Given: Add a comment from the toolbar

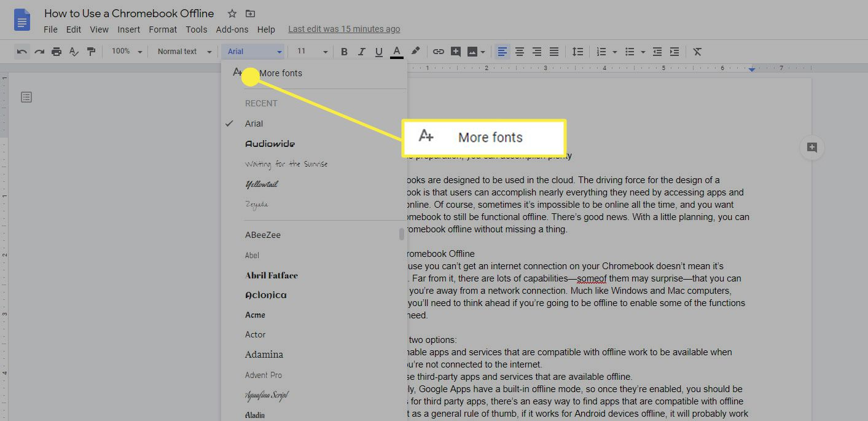Looking at the screenshot, I should coord(455,52).
